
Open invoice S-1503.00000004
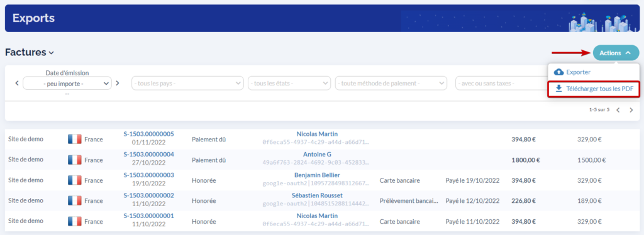point(148,154)
